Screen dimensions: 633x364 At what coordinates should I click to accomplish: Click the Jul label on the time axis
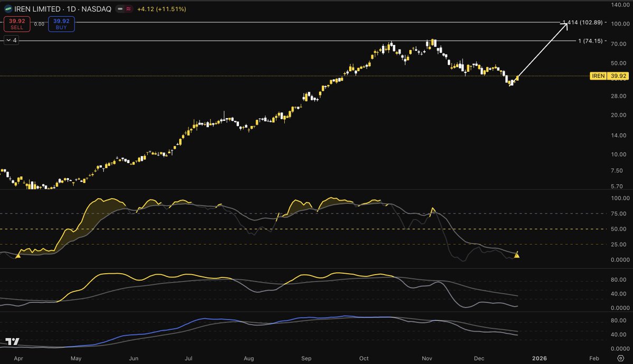coord(189,357)
